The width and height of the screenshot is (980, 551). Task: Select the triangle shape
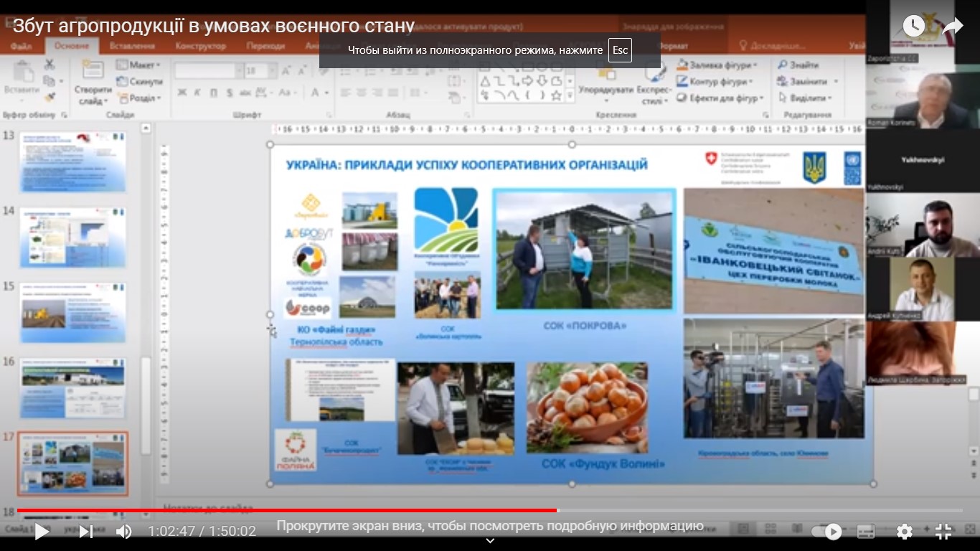[486, 80]
